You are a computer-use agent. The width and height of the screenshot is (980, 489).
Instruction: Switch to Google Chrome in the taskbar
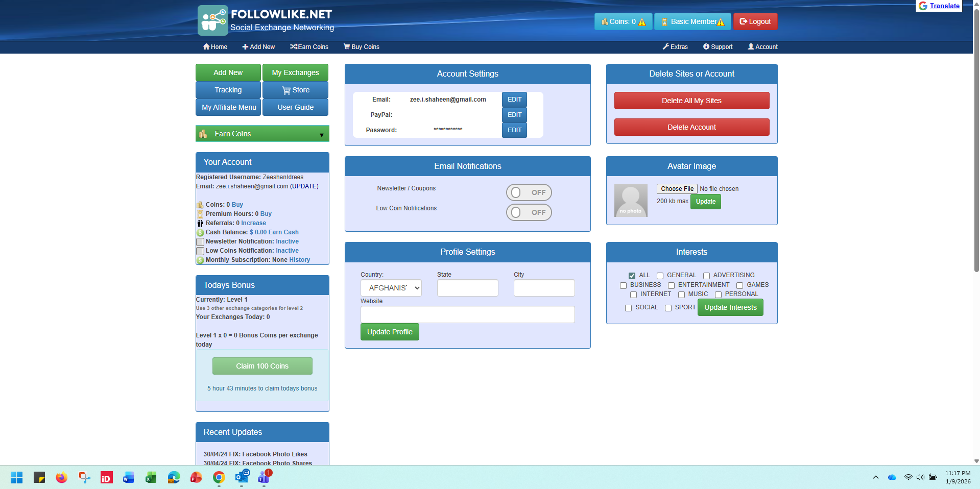tap(219, 477)
